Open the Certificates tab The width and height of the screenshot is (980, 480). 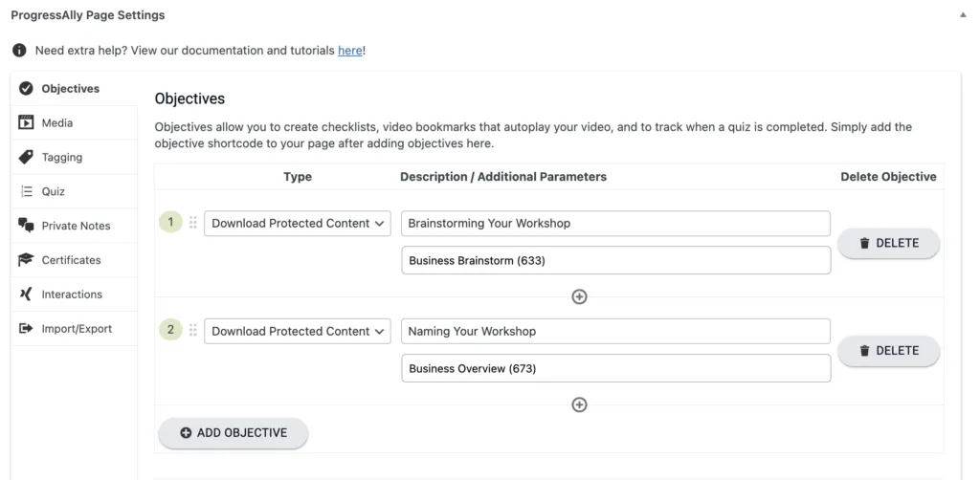point(71,260)
